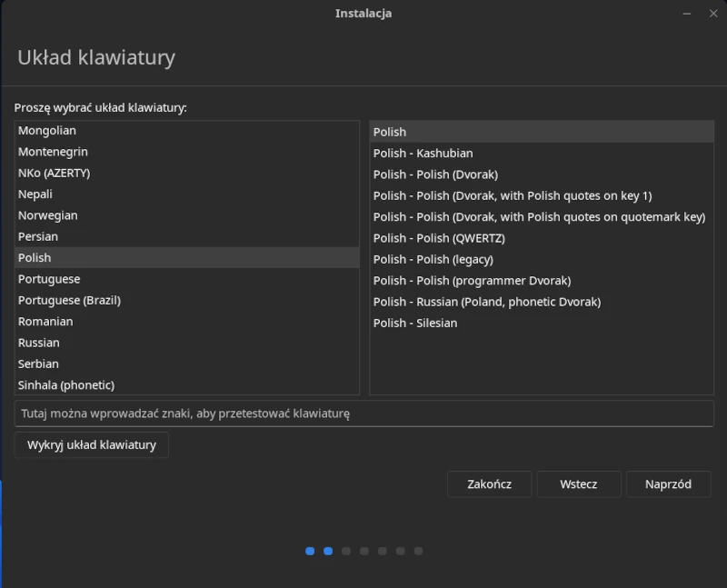Choose Norwegian keyboard layout
This screenshot has height=588, width=727.
[x=187, y=215]
